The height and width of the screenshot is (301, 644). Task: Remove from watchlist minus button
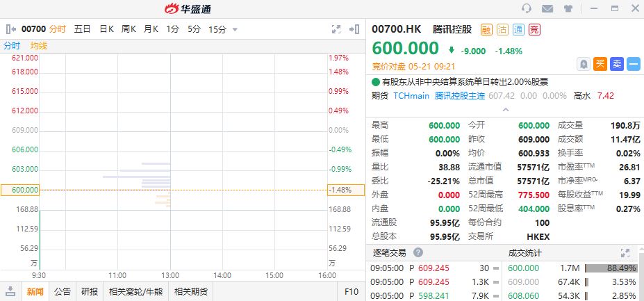tap(634, 64)
